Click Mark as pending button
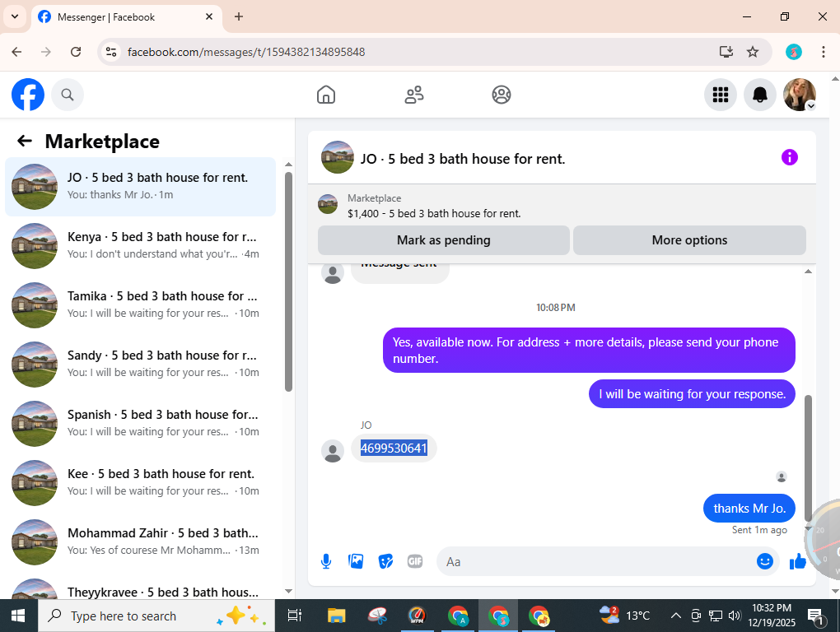Viewport: 840px width, 632px height. (x=444, y=240)
